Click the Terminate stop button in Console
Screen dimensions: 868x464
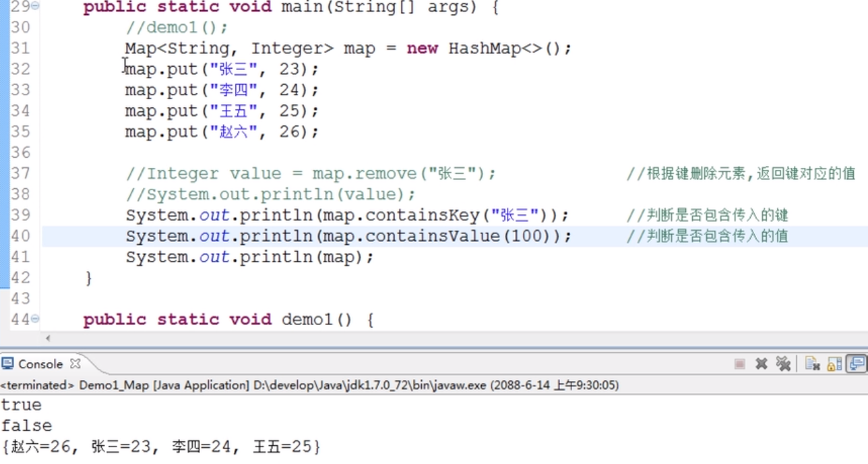[x=740, y=364]
